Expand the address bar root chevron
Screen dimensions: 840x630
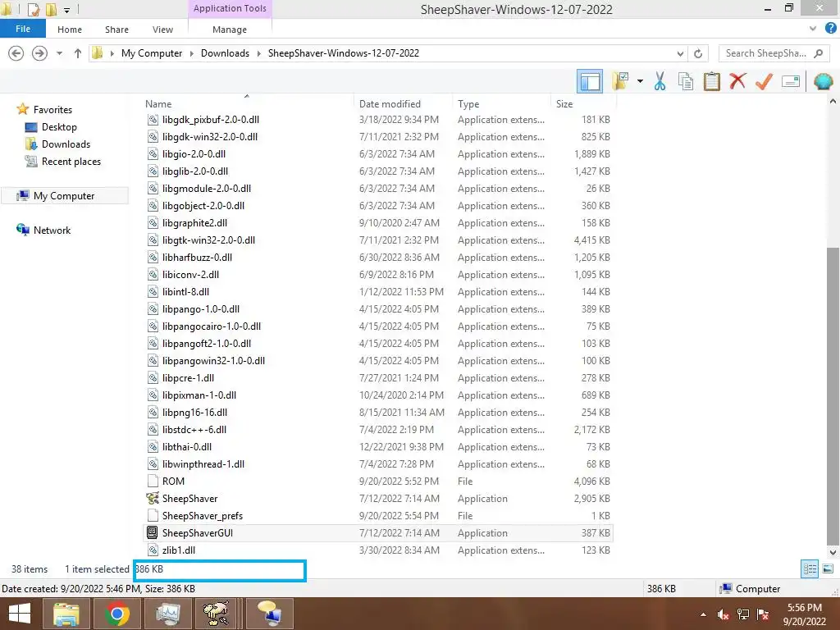(x=112, y=53)
